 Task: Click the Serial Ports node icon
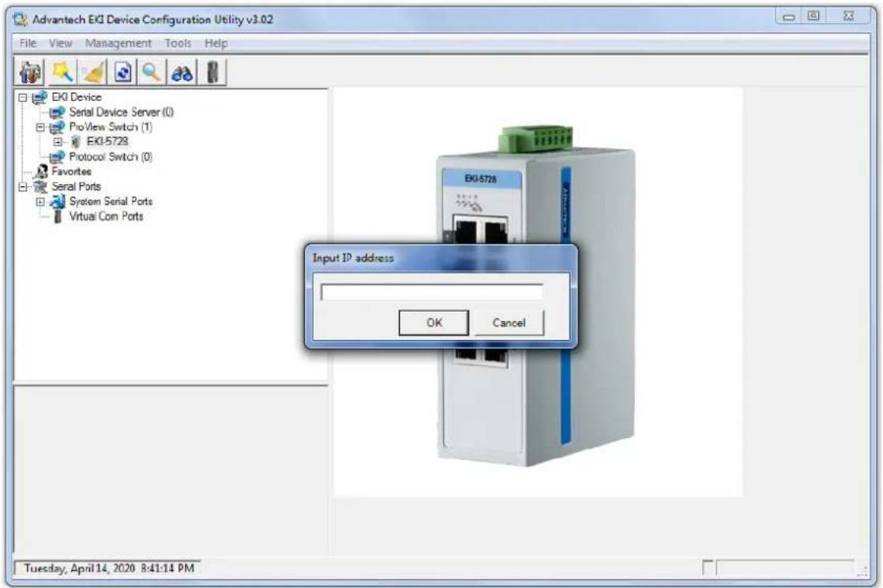tap(40, 186)
